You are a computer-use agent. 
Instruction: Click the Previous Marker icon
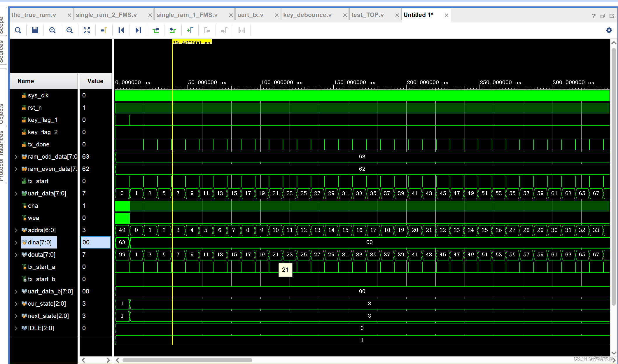(x=207, y=30)
